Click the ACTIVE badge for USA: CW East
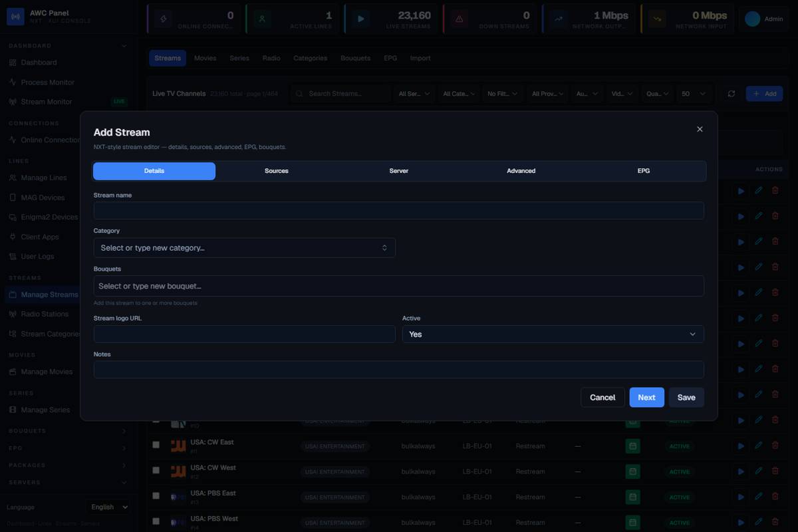Viewport: 798px width, 532px height. [680, 446]
